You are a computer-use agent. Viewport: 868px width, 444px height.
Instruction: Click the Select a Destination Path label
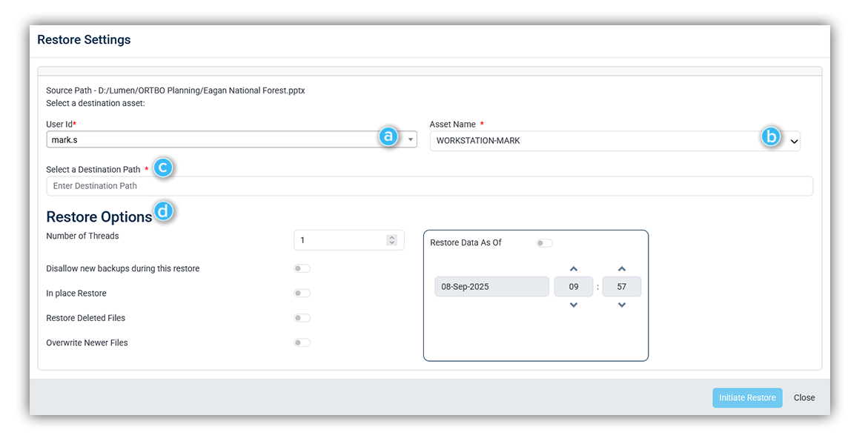pos(93,170)
